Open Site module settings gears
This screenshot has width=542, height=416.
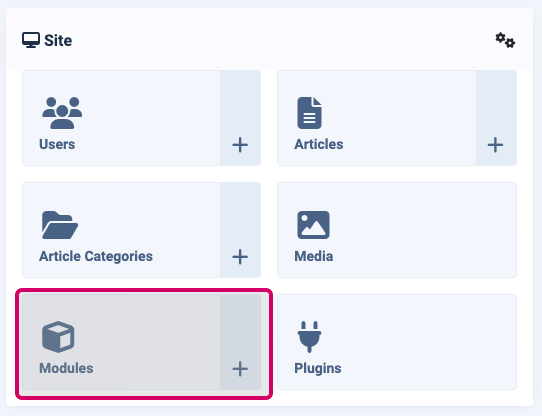pyautogui.click(x=505, y=40)
